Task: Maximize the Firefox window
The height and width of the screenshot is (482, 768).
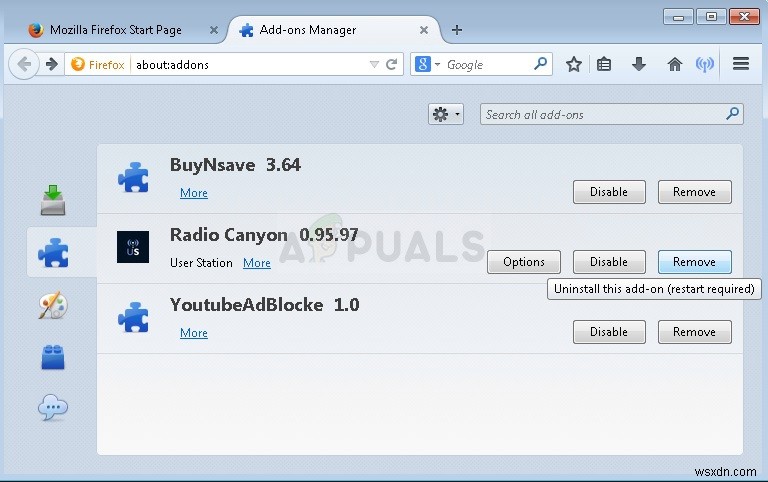Action: tap(711, 17)
